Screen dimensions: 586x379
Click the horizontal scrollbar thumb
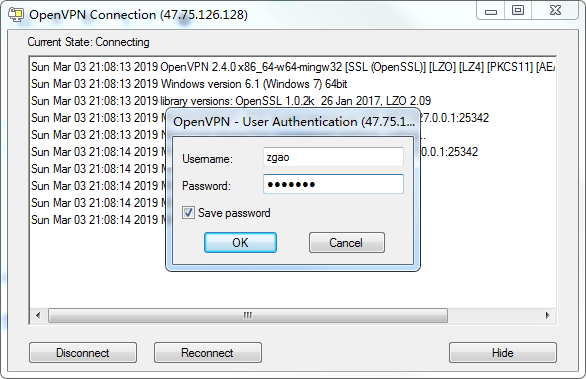[248, 315]
